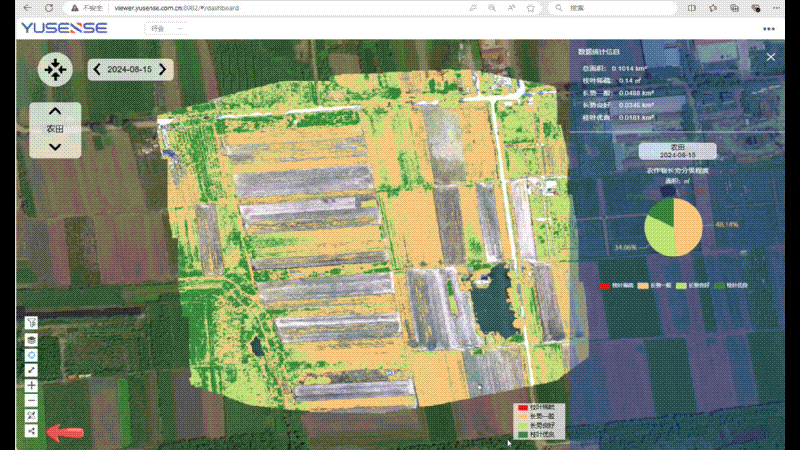Zoom out with the minus button
This screenshot has width=800, height=450.
point(33,400)
